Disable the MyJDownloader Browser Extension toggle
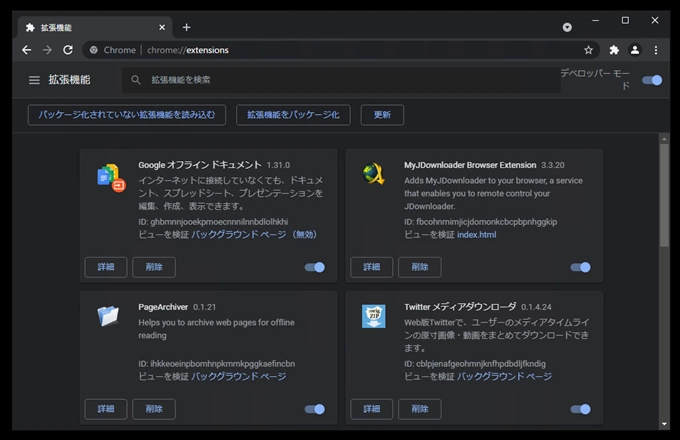 point(580,267)
